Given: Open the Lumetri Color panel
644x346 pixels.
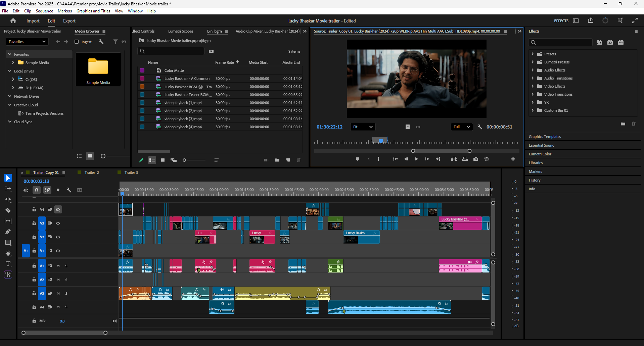Looking at the screenshot, I should coord(540,154).
